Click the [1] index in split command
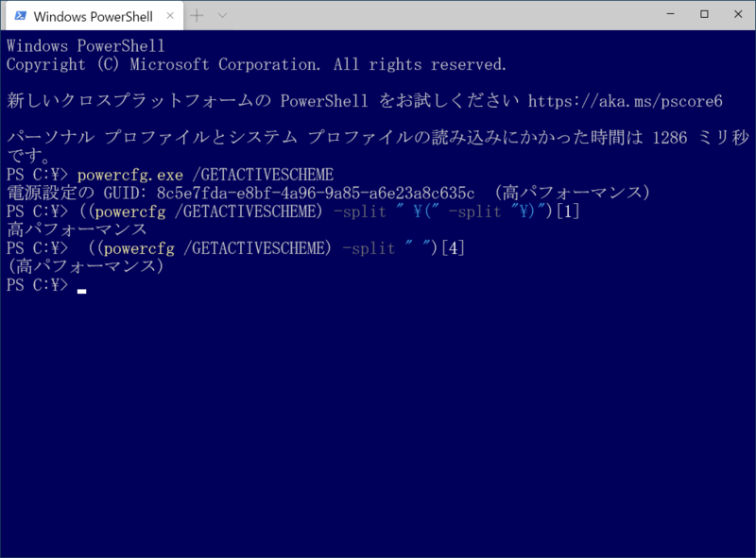The height and width of the screenshot is (558, 756). pos(568,211)
